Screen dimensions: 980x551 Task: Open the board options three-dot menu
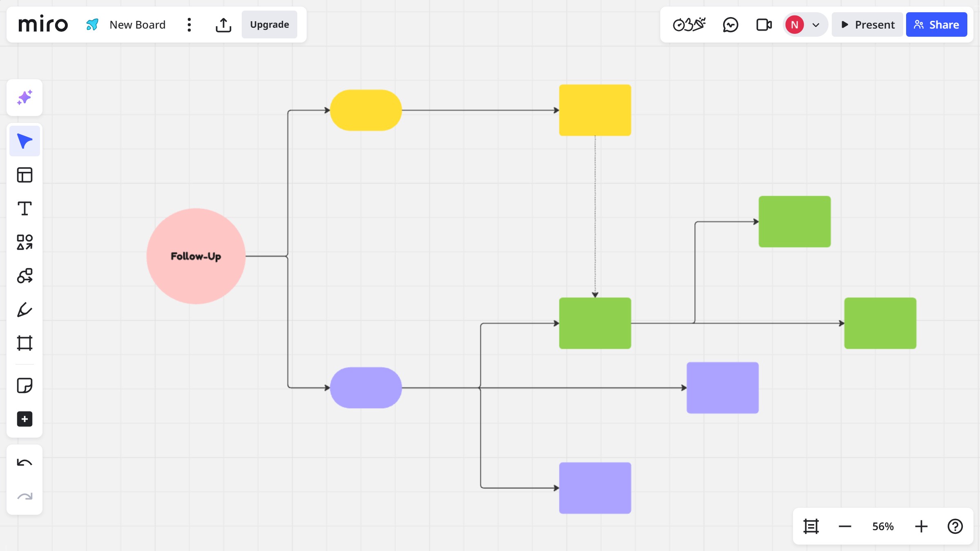pos(189,24)
